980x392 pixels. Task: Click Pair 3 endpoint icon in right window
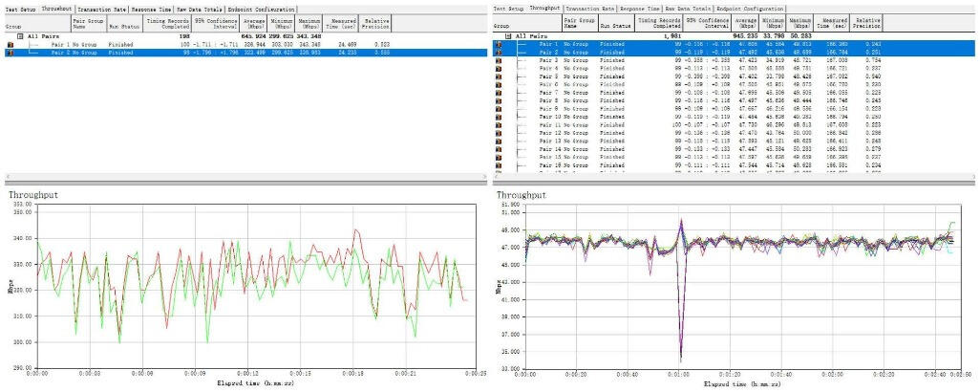click(499, 60)
